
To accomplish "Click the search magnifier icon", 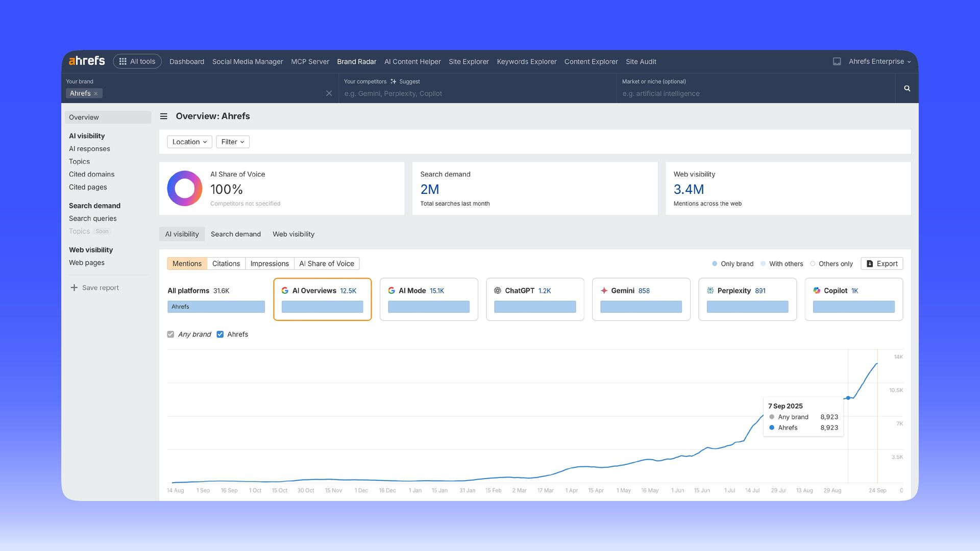I will tap(907, 88).
